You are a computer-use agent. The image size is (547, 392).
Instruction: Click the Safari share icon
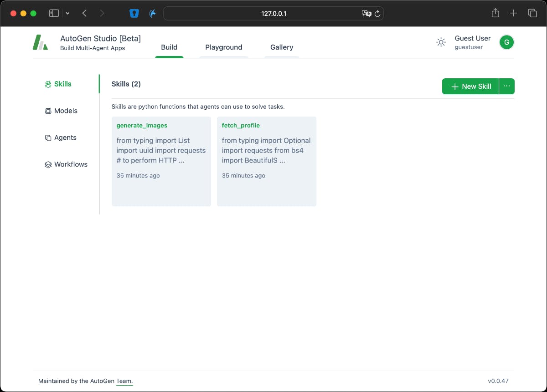(x=495, y=13)
